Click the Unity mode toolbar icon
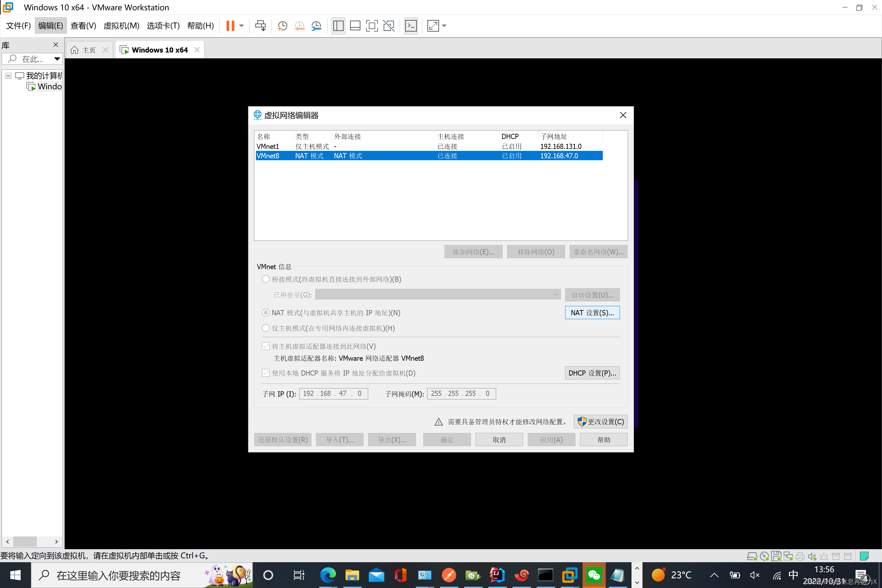882x588 pixels. [389, 26]
